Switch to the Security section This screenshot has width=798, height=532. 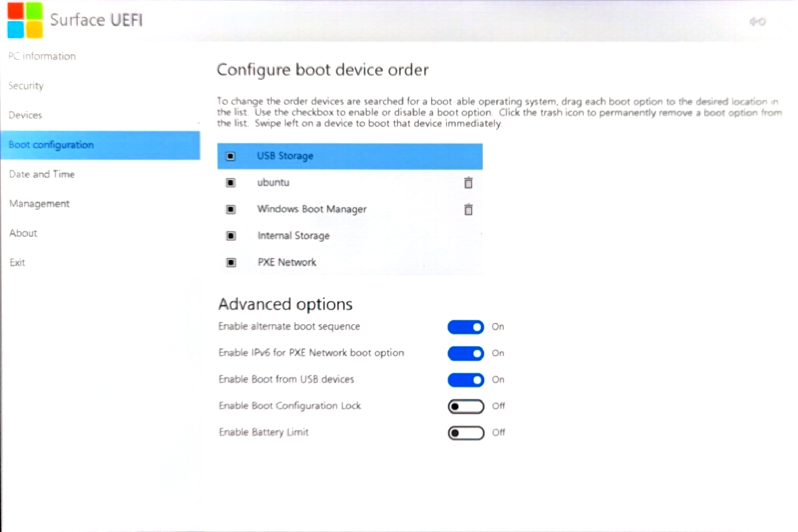25,86
